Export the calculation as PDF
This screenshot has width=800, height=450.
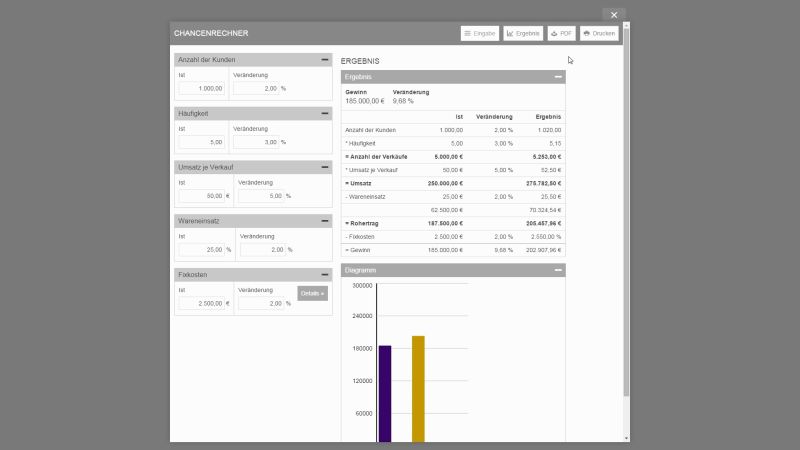(x=561, y=33)
